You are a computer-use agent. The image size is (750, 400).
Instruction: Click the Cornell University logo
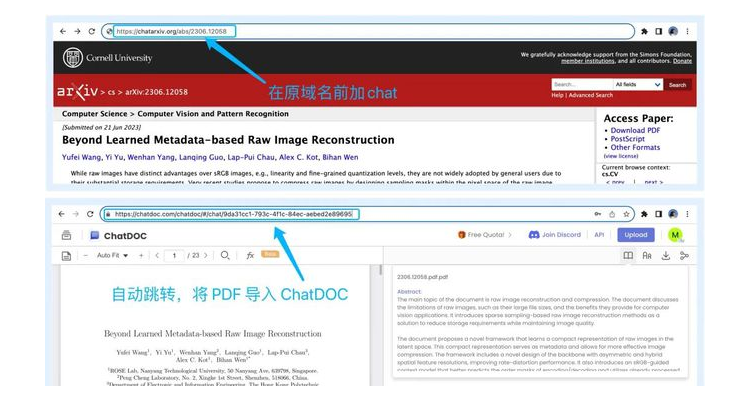(108, 58)
